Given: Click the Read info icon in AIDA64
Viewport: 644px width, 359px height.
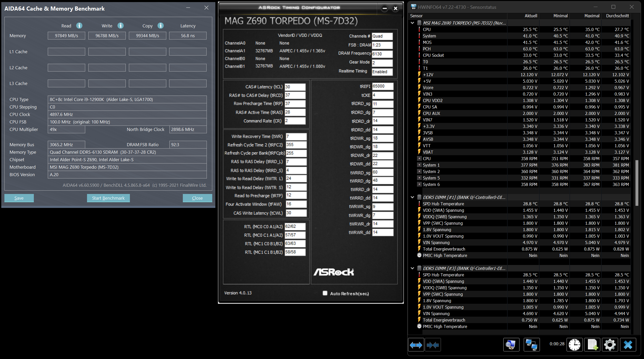Looking at the screenshot, I should [79, 26].
